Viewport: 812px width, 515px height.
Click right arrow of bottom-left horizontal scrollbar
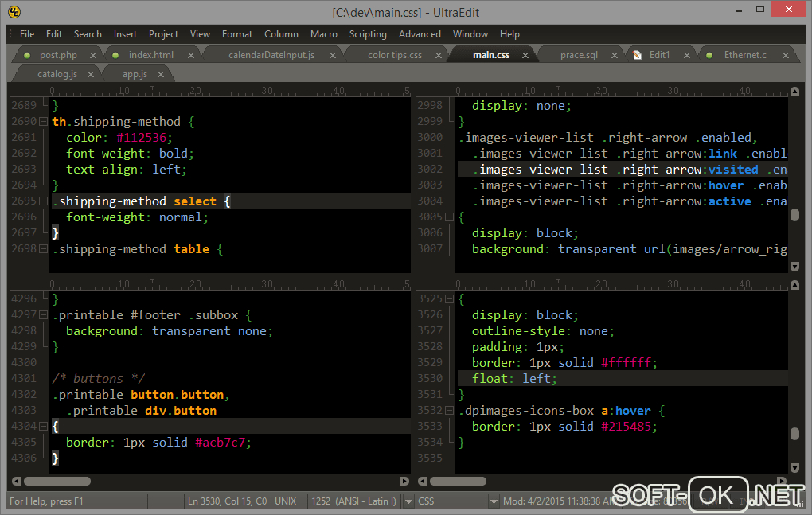click(x=404, y=481)
